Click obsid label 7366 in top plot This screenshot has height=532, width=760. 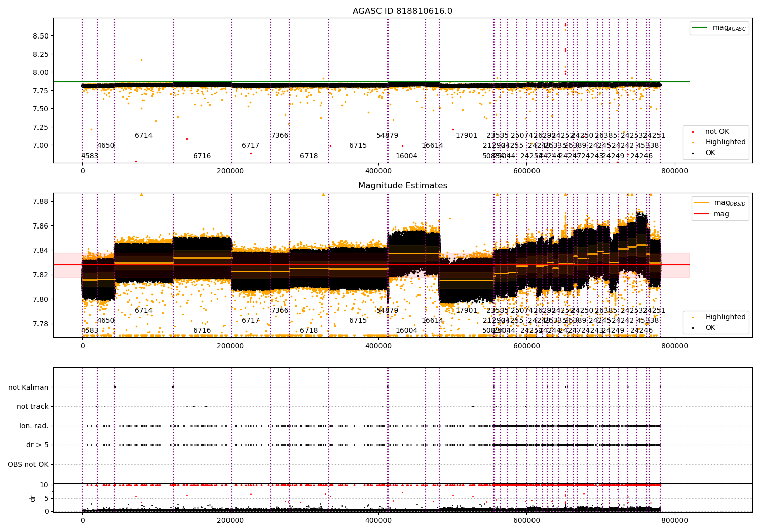click(280, 136)
